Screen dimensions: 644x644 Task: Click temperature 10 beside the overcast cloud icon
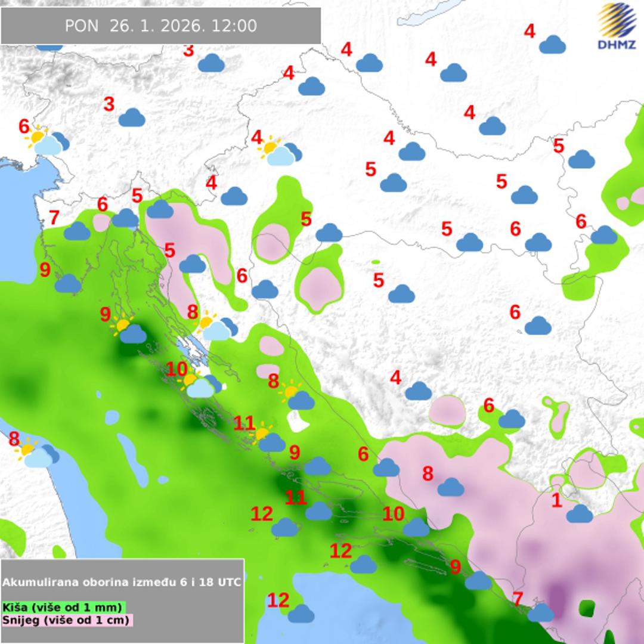[x=393, y=513]
